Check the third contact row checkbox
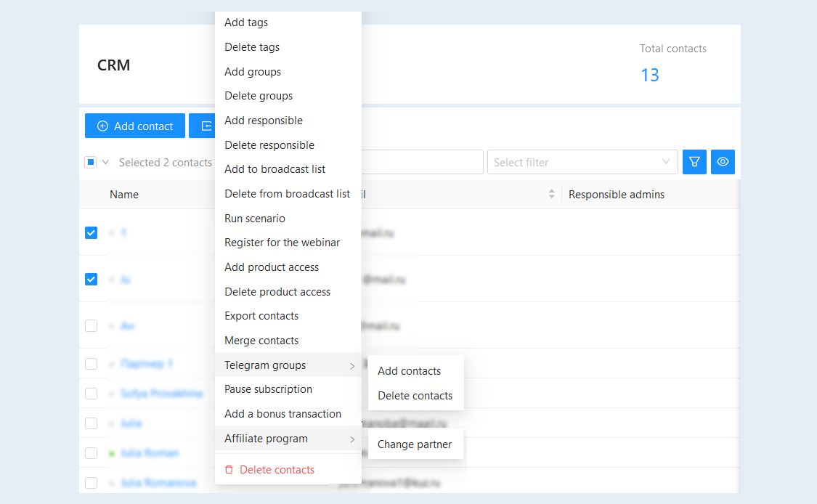 [92, 326]
